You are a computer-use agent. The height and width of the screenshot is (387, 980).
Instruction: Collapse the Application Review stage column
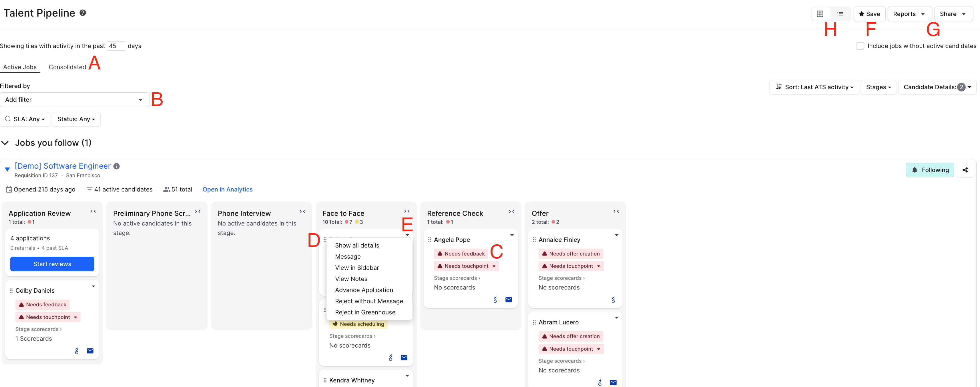point(93,212)
